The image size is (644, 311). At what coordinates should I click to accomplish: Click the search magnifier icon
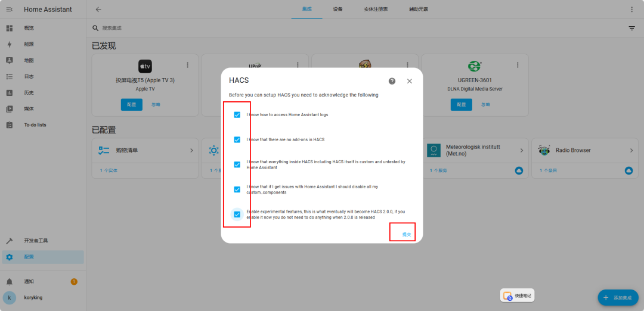[95, 28]
